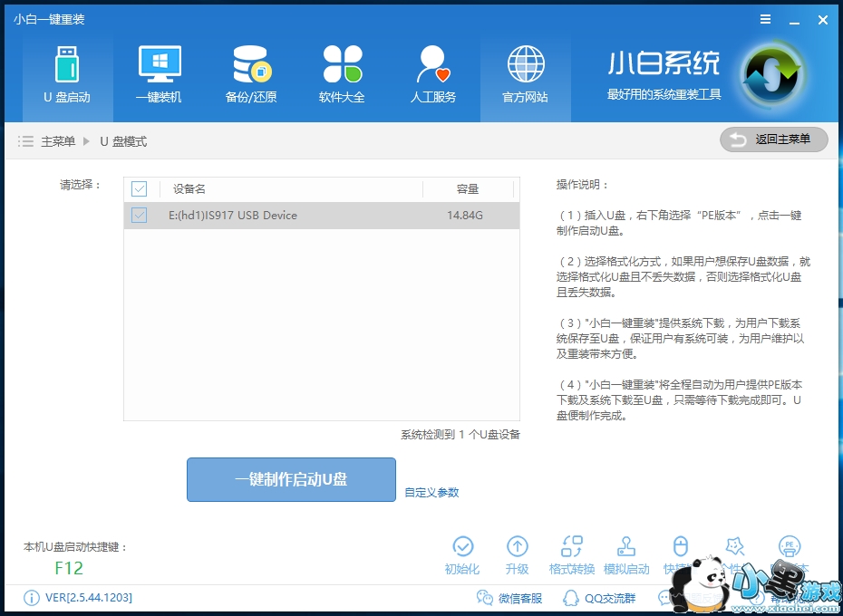This screenshot has height=616, width=843.
Task: Click the F12 boot hotkey text
Action: [x=69, y=568]
